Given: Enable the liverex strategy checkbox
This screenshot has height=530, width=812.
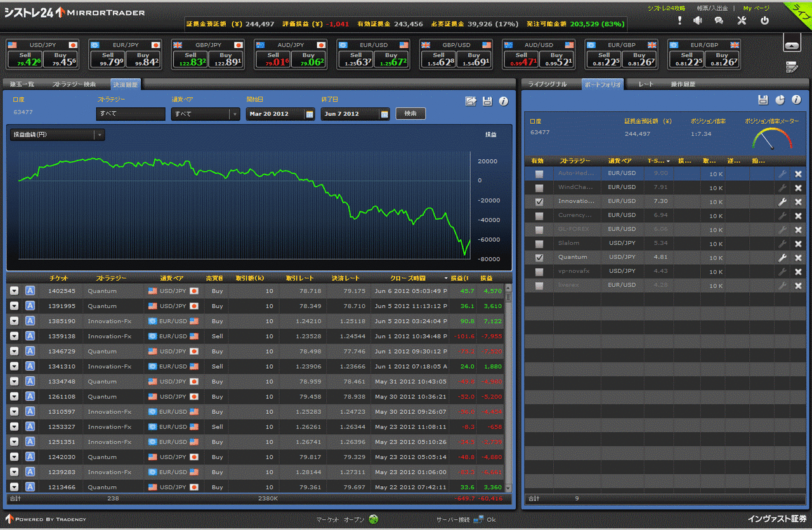Looking at the screenshot, I should point(539,286).
